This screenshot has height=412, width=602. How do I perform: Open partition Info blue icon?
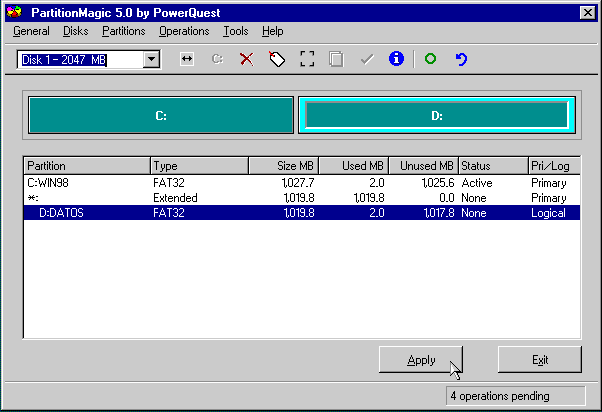[396, 59]
